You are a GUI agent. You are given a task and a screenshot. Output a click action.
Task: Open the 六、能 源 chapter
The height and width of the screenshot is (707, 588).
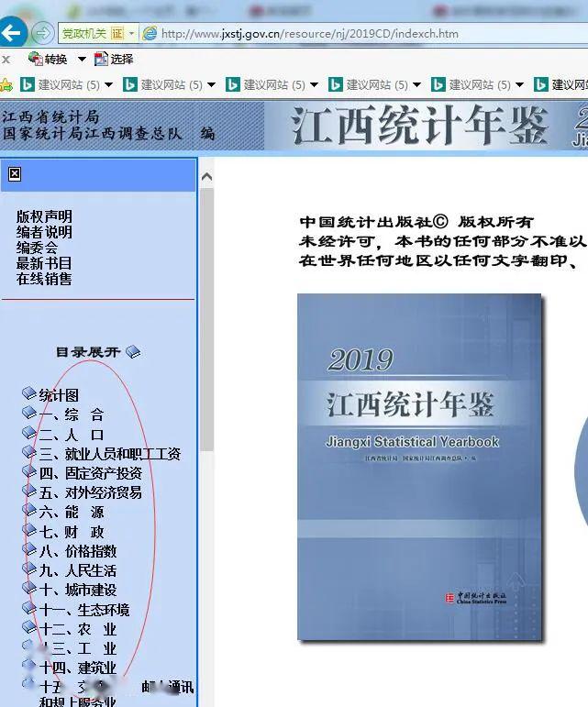coord(72,513)
